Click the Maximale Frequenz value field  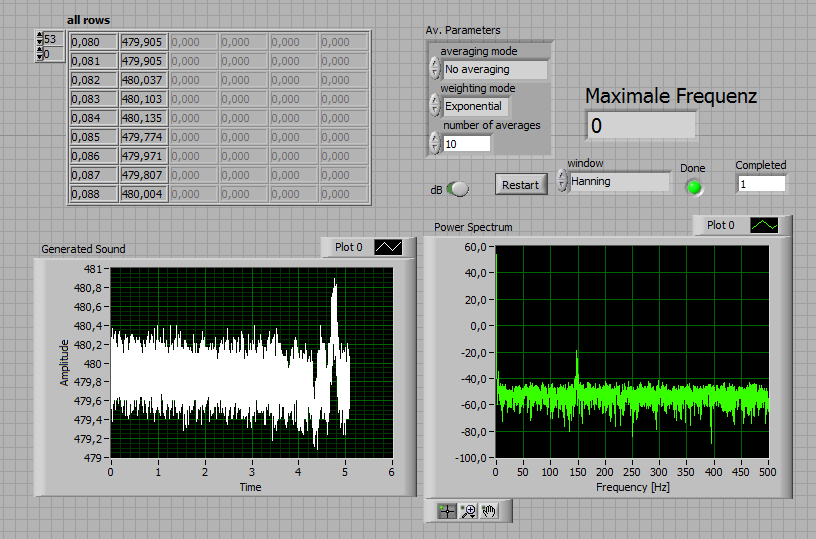pyautogui.click(x=640, y=126)
